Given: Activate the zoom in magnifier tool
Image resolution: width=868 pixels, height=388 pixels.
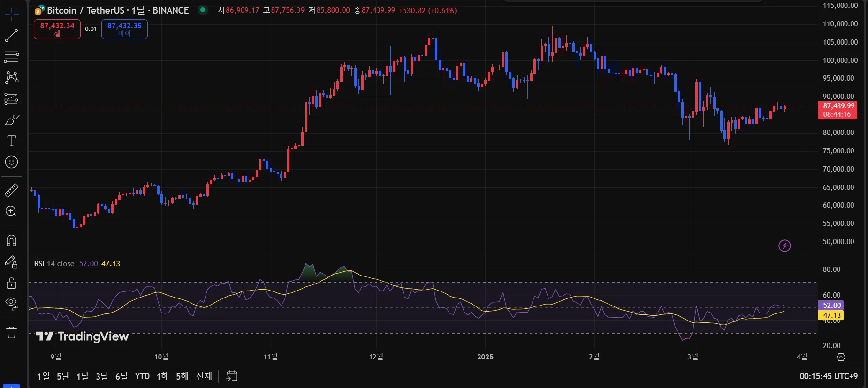Looking at the screenshot, I should coord(11,211).
